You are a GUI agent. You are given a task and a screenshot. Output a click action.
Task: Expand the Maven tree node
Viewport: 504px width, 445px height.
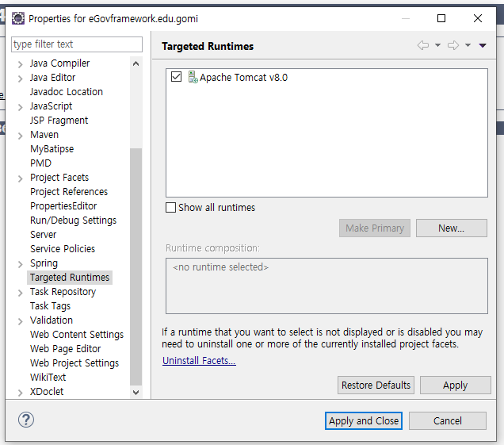point(21,136)
